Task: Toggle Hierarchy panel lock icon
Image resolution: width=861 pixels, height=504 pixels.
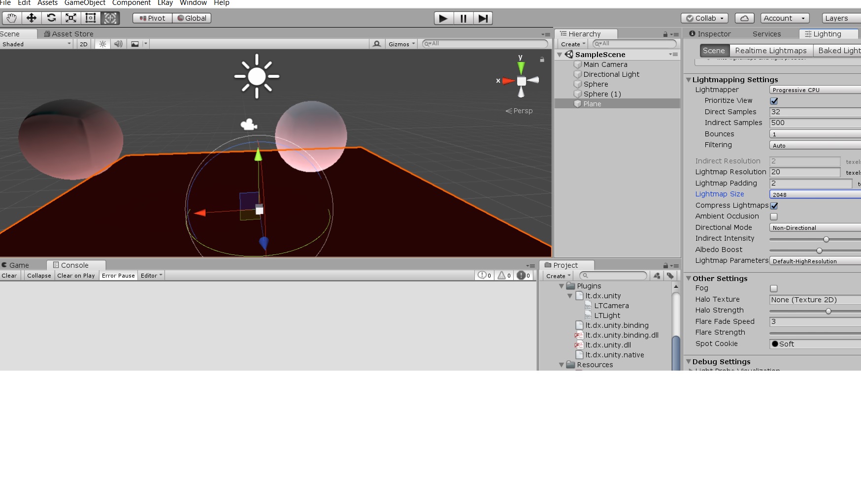Action: 665,34
